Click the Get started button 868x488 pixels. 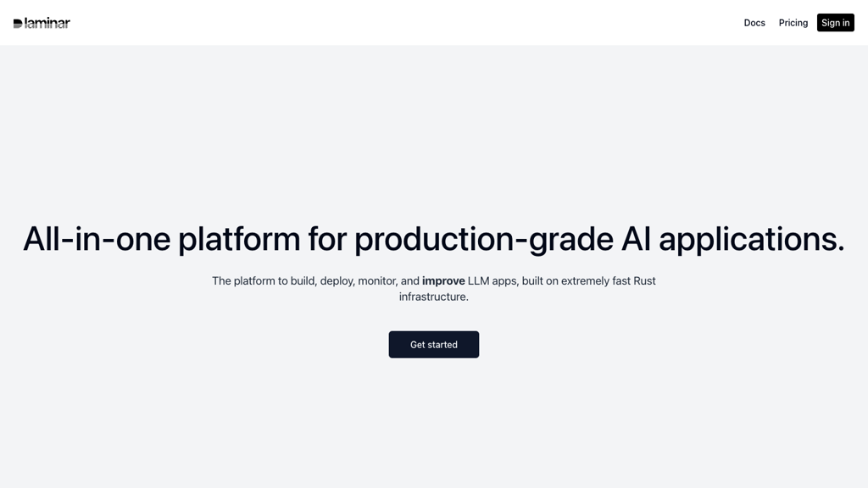(x=434, y=345)
